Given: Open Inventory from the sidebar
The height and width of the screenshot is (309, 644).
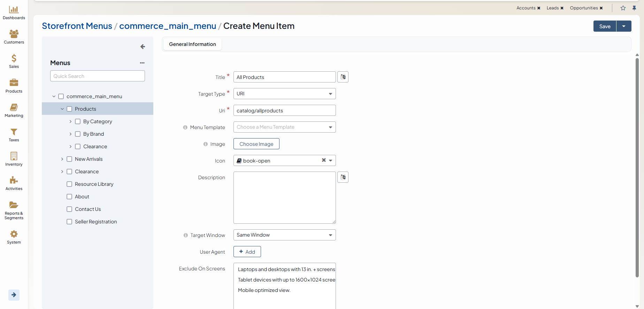Looking at the screenshot, I should [x=14, y=156].
